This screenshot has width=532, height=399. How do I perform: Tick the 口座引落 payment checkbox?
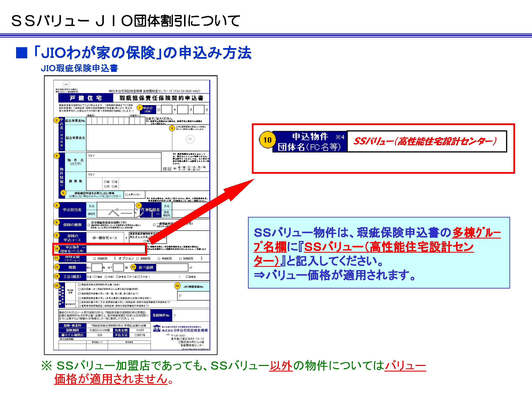136,335
